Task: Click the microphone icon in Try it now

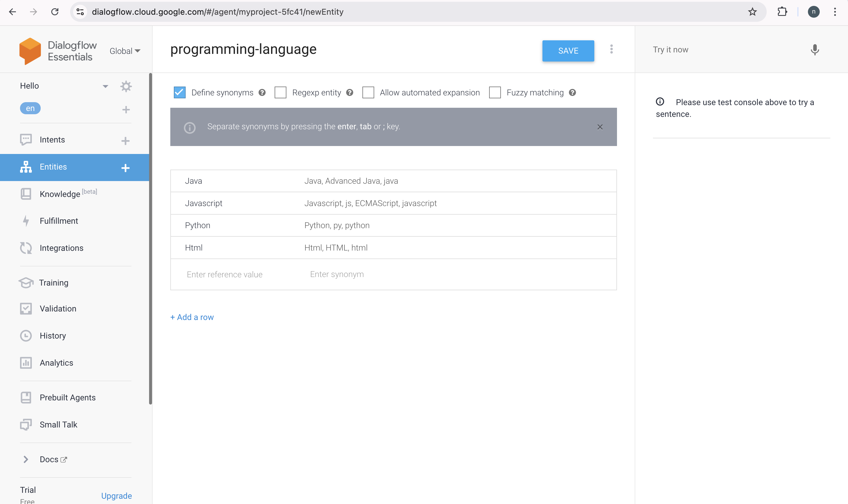Action: tap(814, 50)
